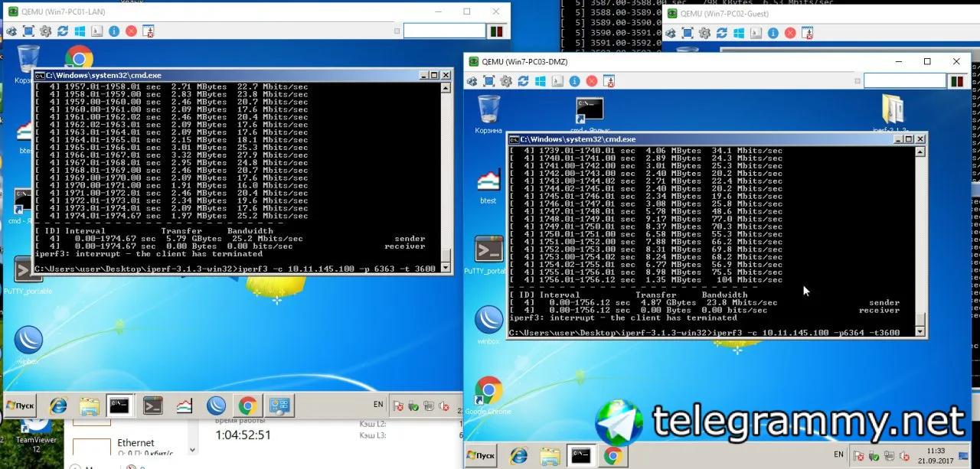Open Windows Explorer on PC03-DMZ taskbar
Screen dimensions: 980x469
[x=550, y=456]
